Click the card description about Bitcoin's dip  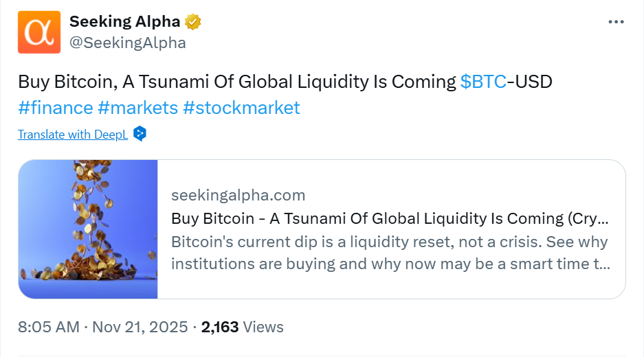tap(389, 253)
